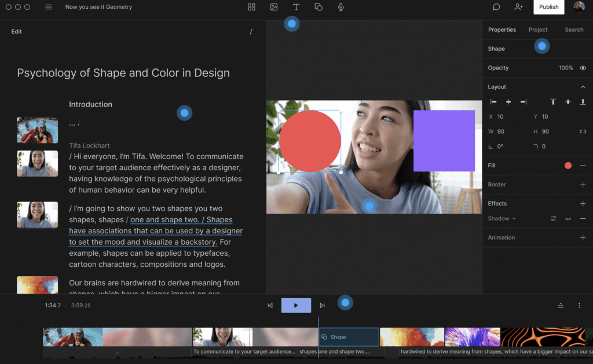Open the hamburger menu at top left
This screenshot has height=364, width=593.
point(49,7)
